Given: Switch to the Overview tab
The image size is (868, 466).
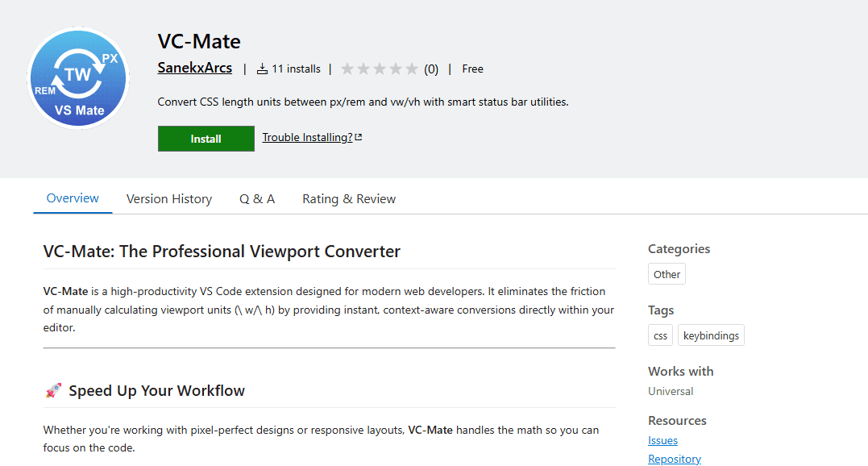Looking at the screenshot, I should 73,198.
